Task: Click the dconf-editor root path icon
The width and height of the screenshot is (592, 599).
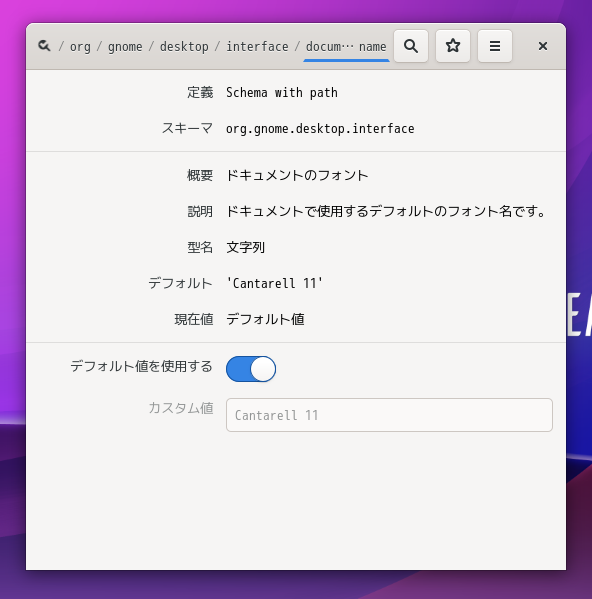Action: click(x=44, y=46)
